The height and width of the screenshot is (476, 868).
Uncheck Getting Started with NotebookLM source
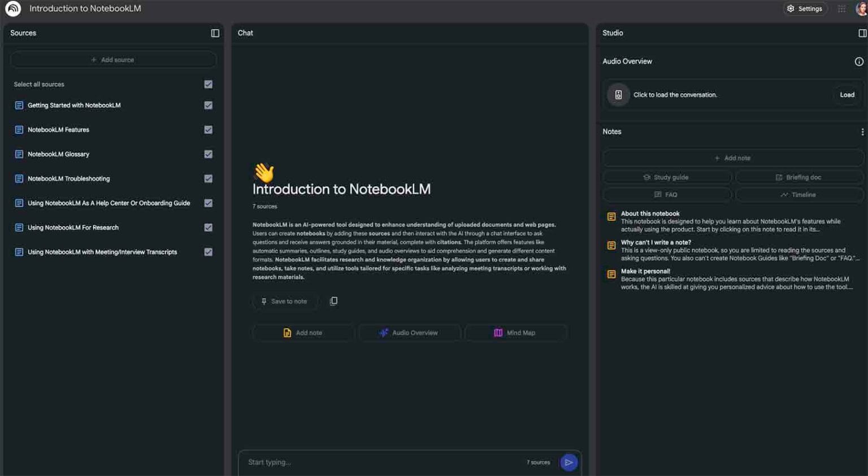click(x=209, y=106)
